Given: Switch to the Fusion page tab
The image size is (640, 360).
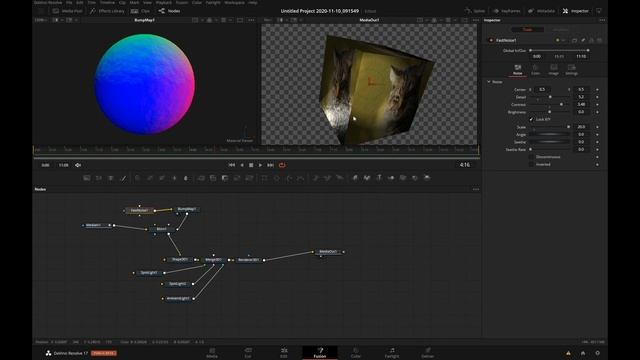Looking at the screenshot, I should pyautogui.click(x=320, y=353).
